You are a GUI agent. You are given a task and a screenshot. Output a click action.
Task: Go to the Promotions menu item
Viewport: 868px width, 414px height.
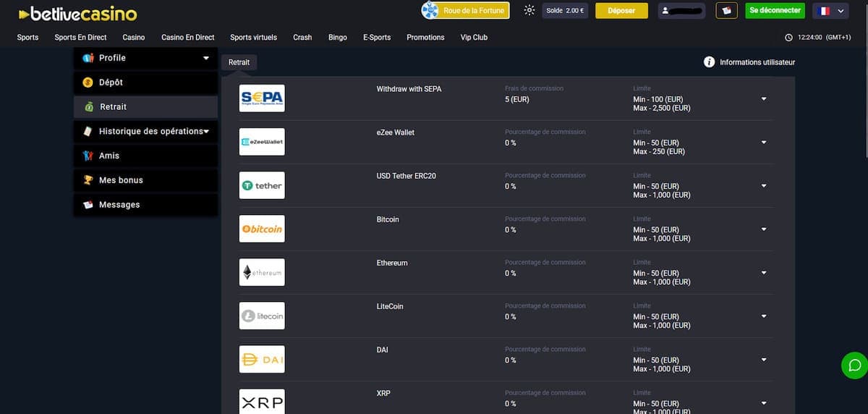(x=425, y=37)
